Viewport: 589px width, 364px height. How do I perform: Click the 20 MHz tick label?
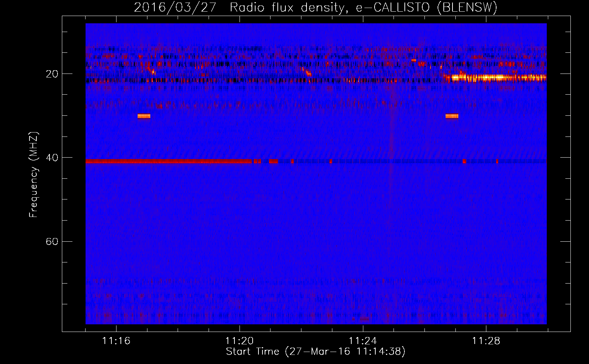pos(52,74)
